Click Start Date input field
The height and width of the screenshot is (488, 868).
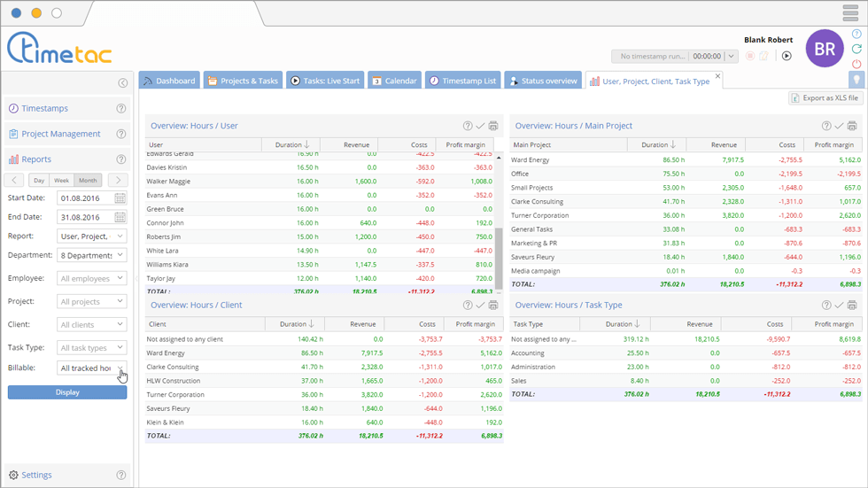click(x=85, y=198)
